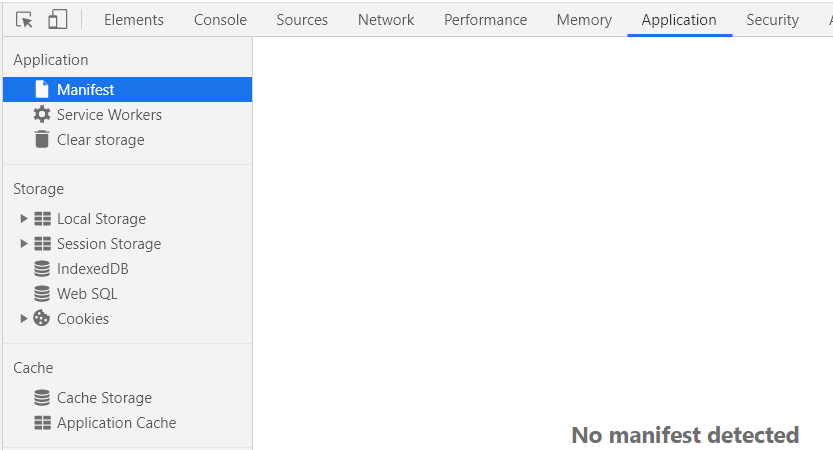Switch to the Security tab
This screenshot has height=450, width=833.
coord(772,20)
